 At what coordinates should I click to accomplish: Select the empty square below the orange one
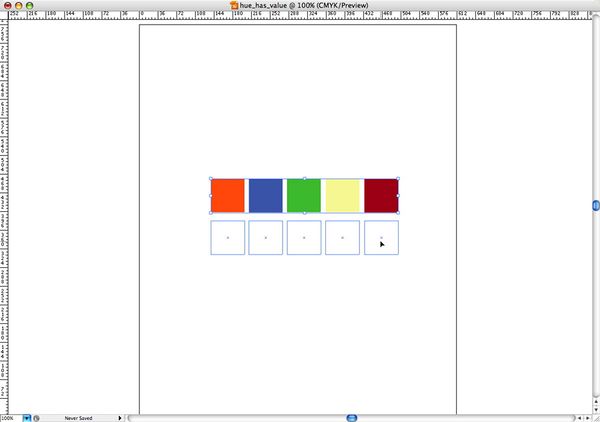point(228,237)
